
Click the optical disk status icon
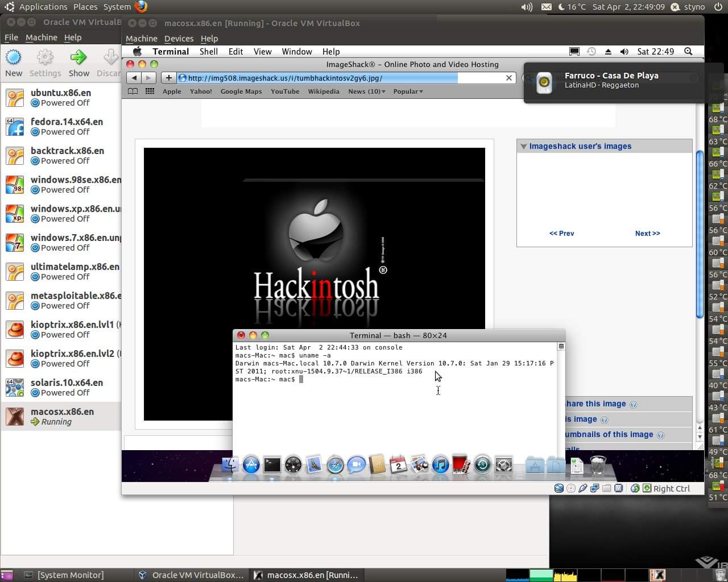571,488
